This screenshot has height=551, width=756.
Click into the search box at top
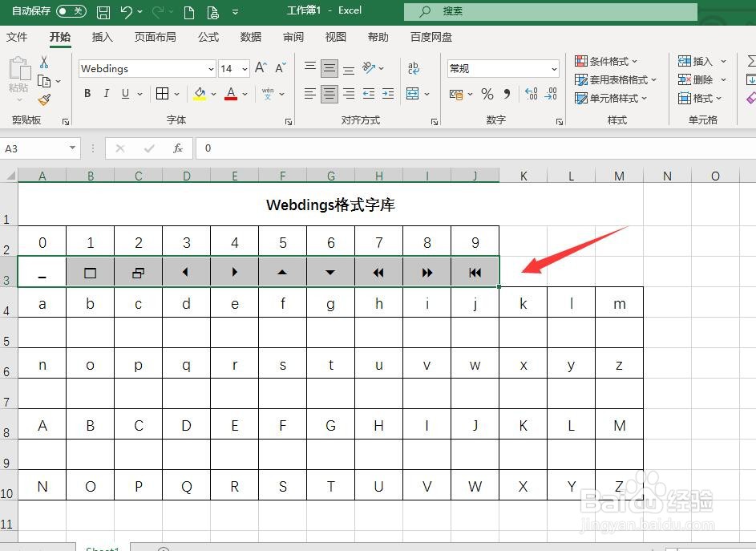[550, 11]
